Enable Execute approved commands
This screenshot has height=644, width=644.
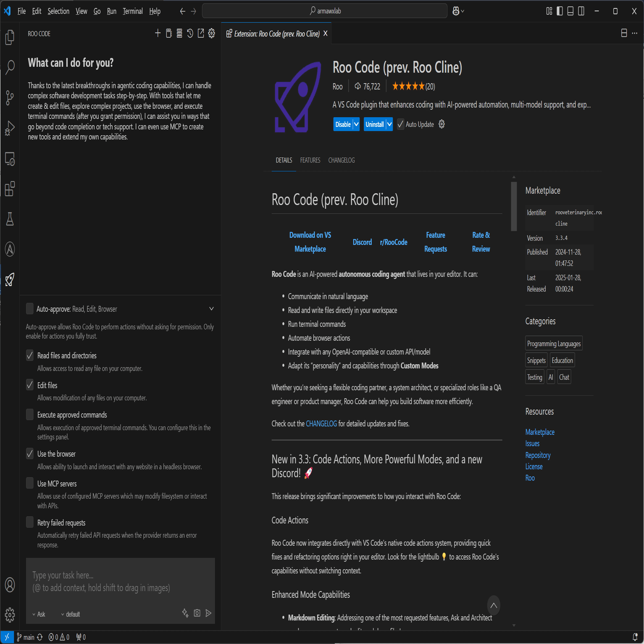pos(30,415)
